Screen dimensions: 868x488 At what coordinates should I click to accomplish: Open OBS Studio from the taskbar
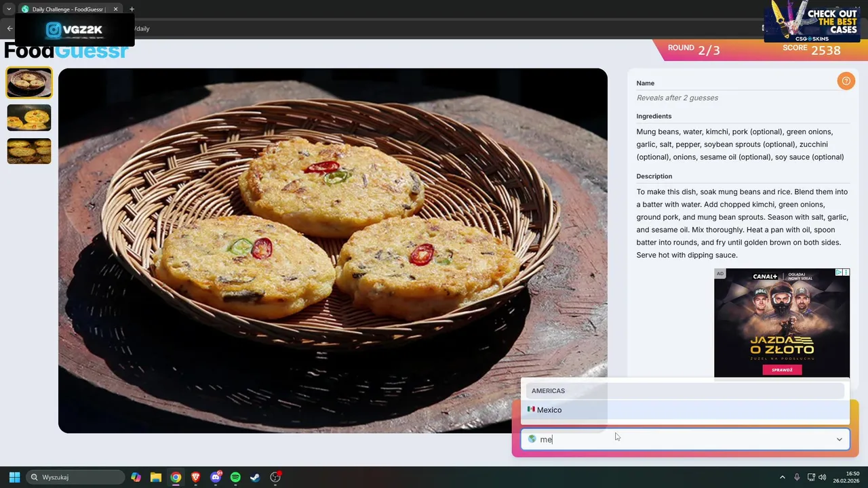click(275, 477)
